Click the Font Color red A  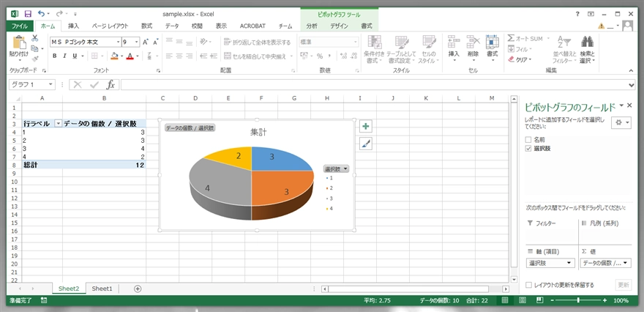click(130, 56)
